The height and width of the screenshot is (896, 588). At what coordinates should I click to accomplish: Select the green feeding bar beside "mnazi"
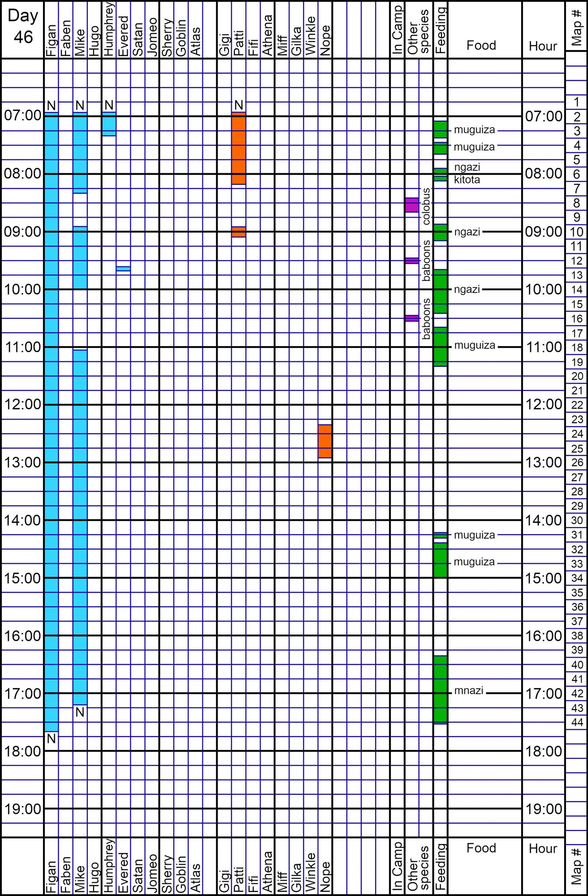click(x=440, y=690)
